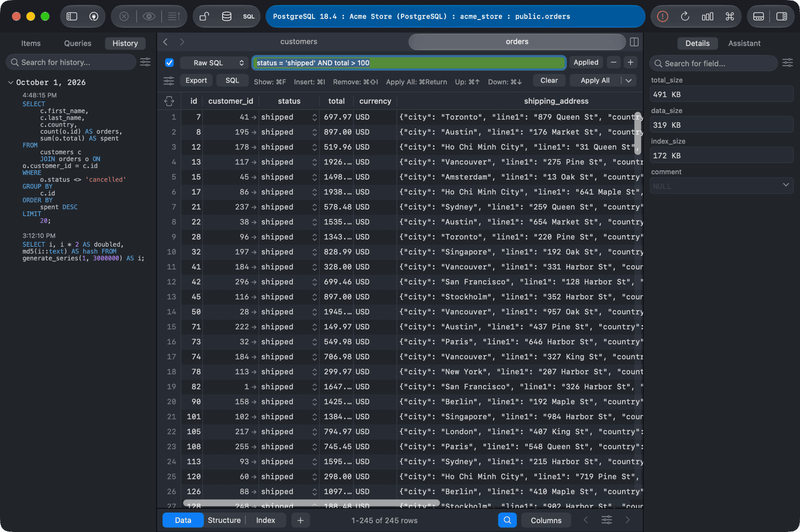Refresh data using the reload icon

[685, 16]
